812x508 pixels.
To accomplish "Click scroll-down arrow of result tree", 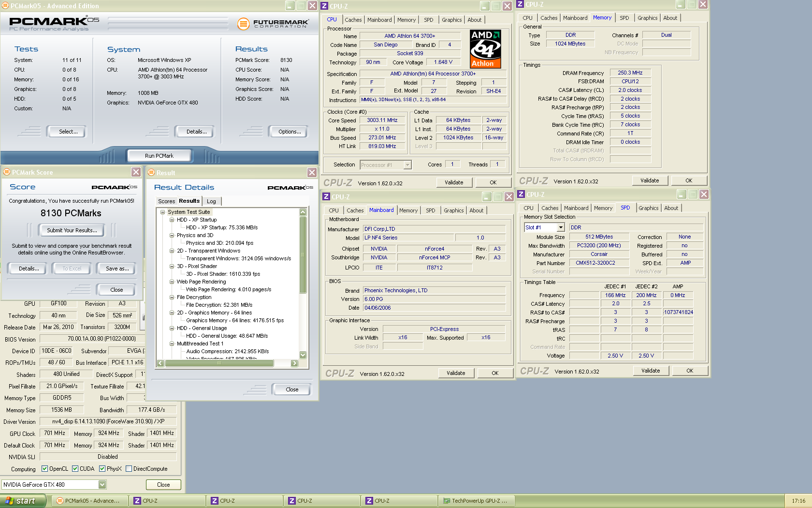I will point(303,355).
